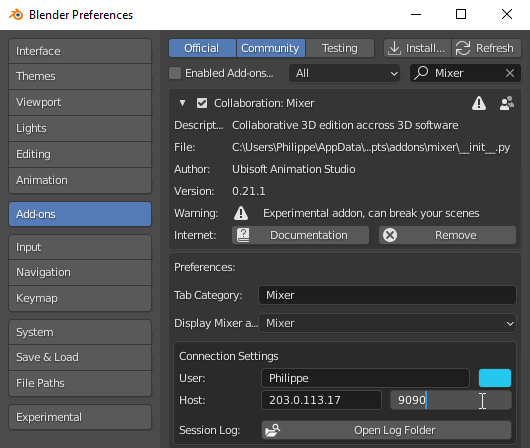Open Input preferences
Screen dimensions: 530x448
coord(80,247)
